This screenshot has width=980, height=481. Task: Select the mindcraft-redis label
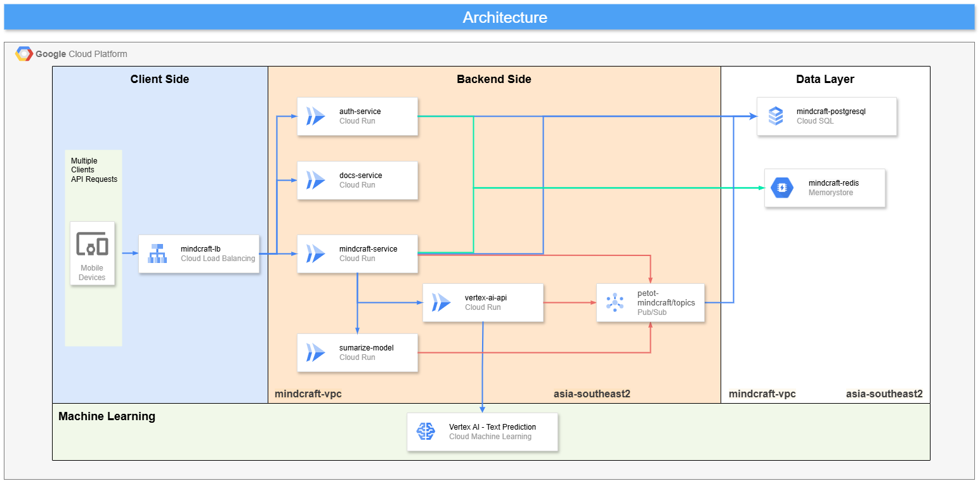click(x=833, y=183)
